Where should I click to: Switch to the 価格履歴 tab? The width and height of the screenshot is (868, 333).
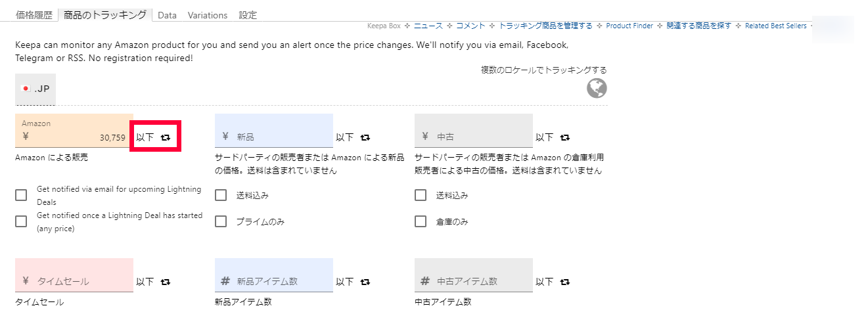pyautogui.click(x=34, y=15)
